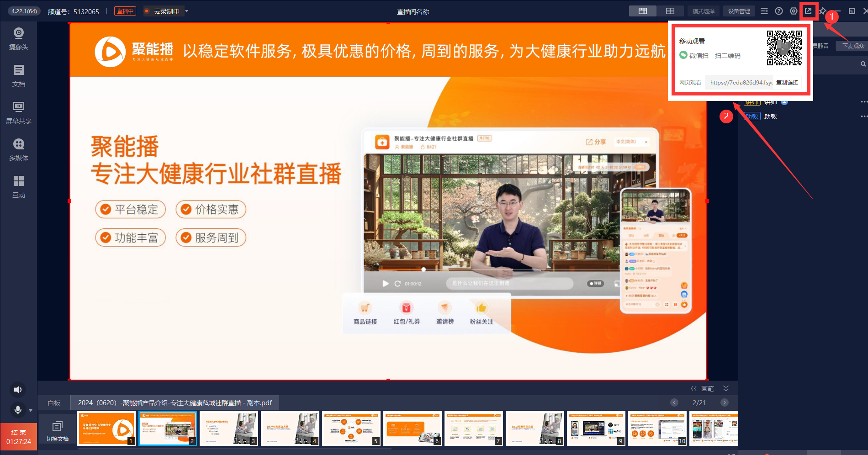The width and height of the screenshot is (868, 455).
Task: Open slide thumbnail number 1
Action: [106, 428]
